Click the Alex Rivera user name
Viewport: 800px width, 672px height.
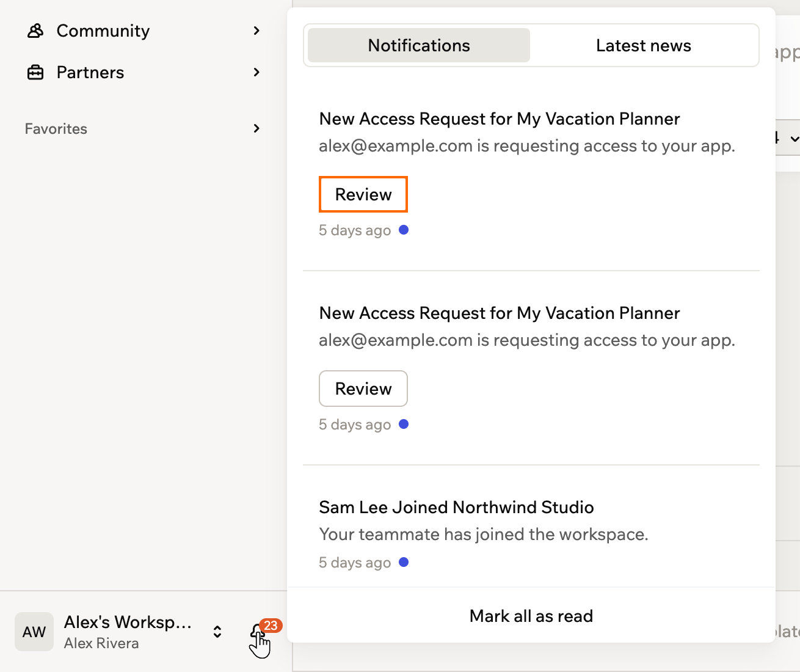[x=101, y=643]
